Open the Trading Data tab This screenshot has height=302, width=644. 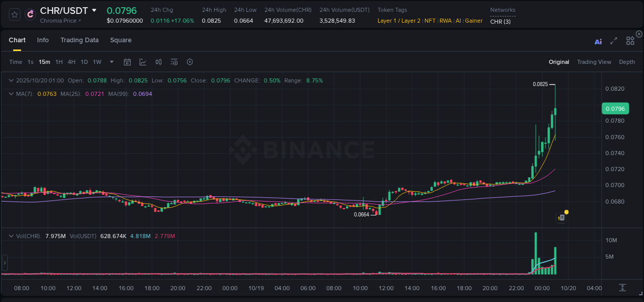click(79, 40)
